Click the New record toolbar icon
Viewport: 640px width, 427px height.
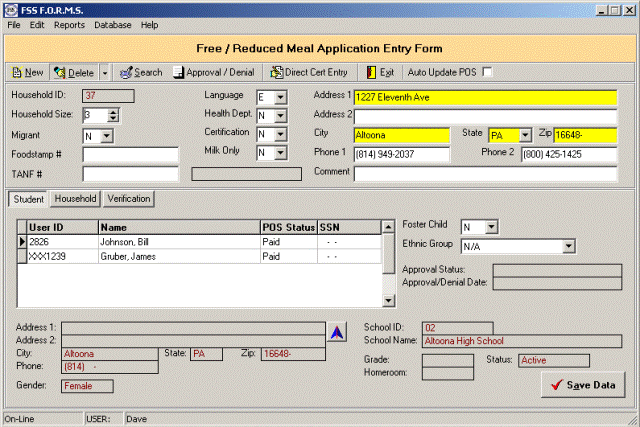[17, 73]
